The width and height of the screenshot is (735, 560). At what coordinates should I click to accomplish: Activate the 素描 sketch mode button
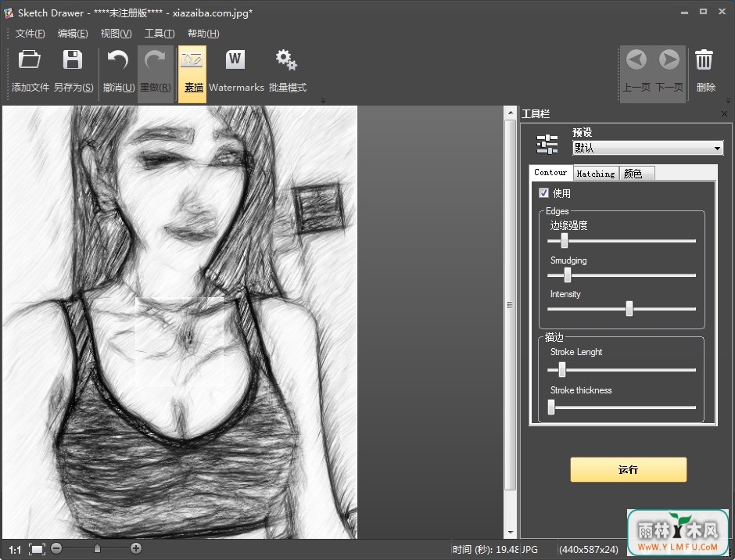tap(192, 74)
